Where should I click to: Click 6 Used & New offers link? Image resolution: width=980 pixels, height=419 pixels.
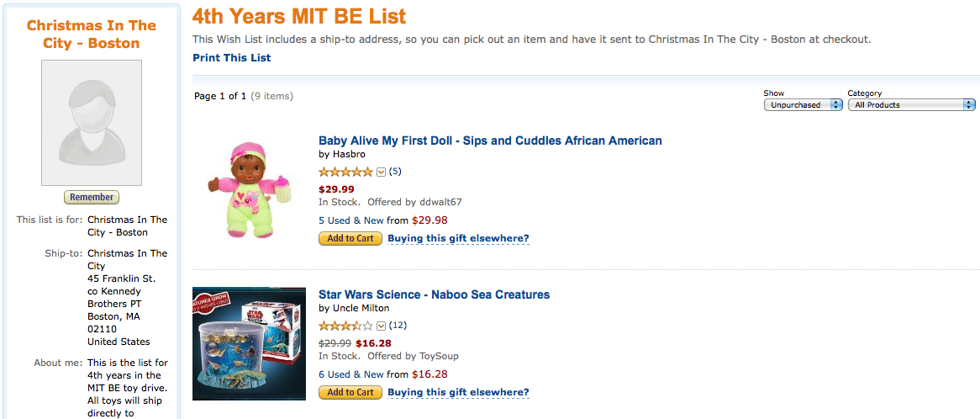[350, 374]
